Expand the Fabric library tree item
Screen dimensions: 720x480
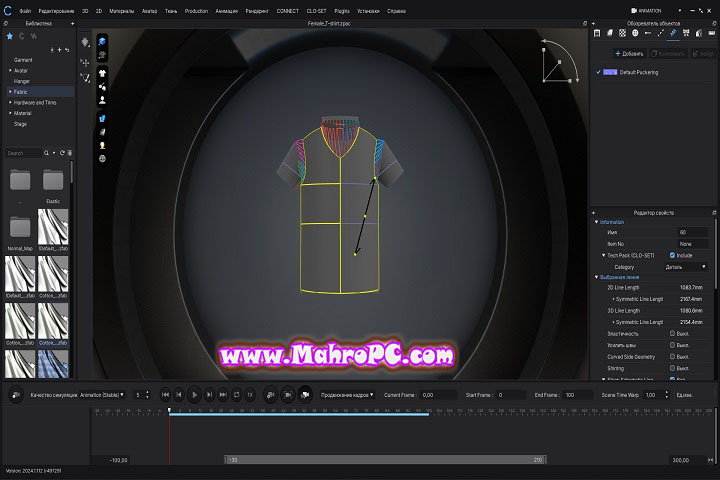point(10,91)
